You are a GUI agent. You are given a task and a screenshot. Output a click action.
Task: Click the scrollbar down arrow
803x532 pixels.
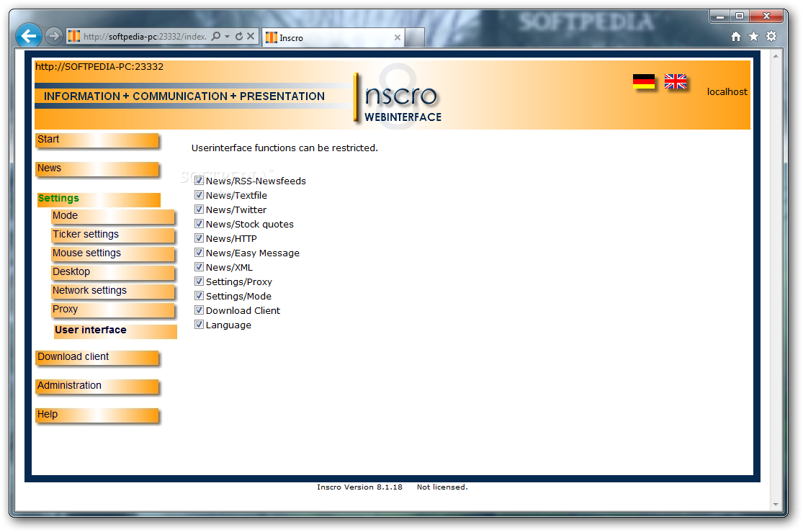(776, 505)
